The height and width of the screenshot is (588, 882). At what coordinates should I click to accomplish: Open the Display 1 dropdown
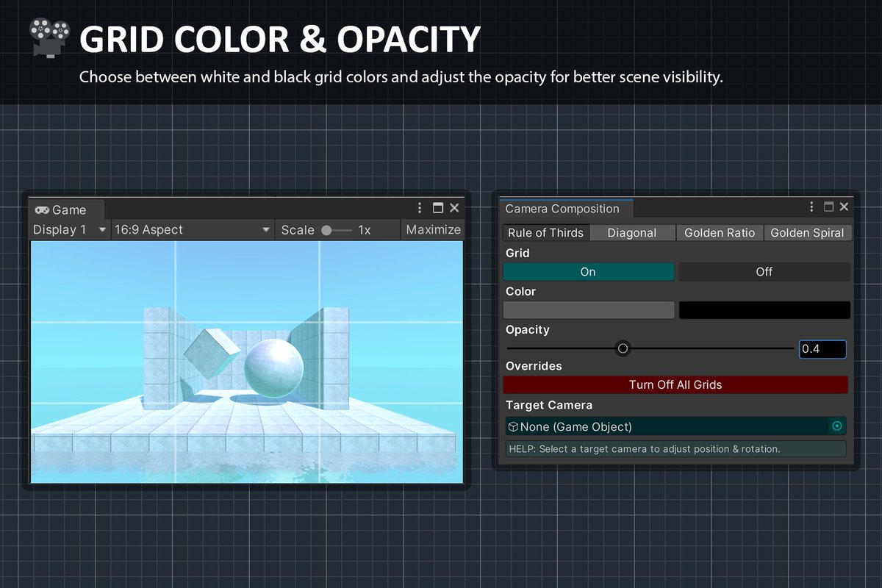(70, 229)
